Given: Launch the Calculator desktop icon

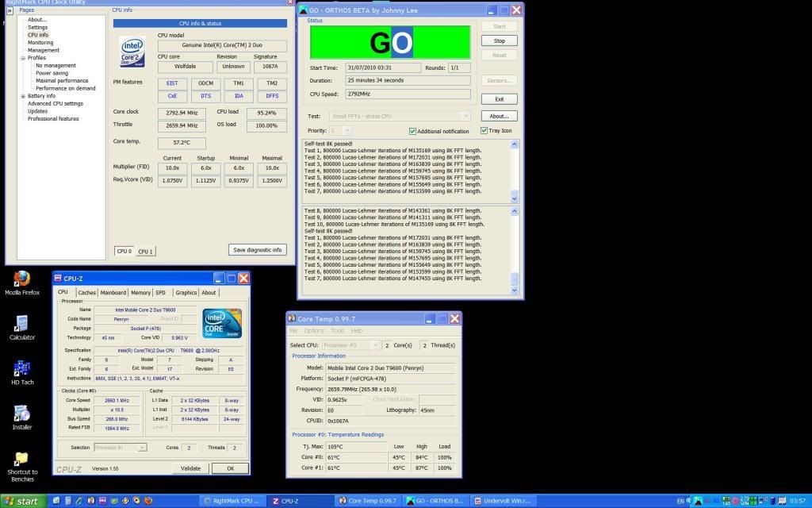Looking at the screenshot, I should 22,328.
